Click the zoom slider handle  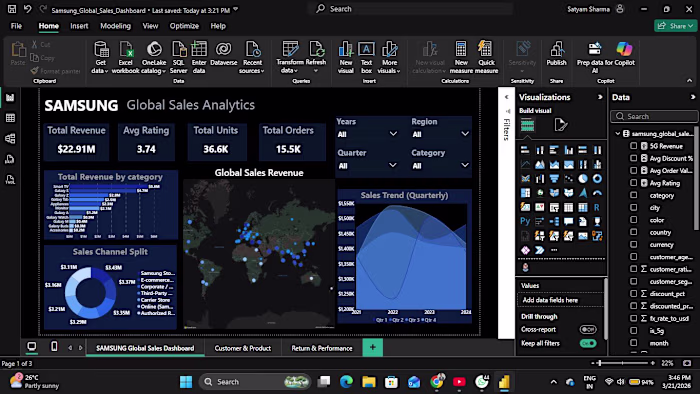coord(600,363)
